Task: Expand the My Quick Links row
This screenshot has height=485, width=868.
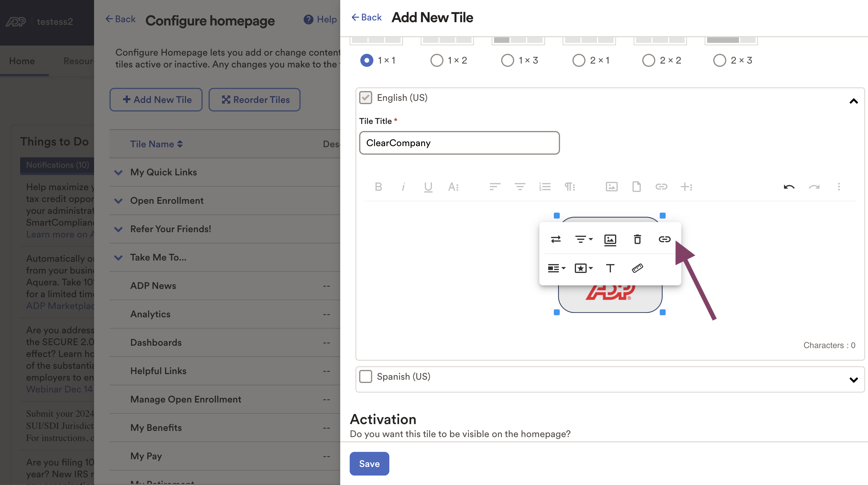Action: [118, 172]
